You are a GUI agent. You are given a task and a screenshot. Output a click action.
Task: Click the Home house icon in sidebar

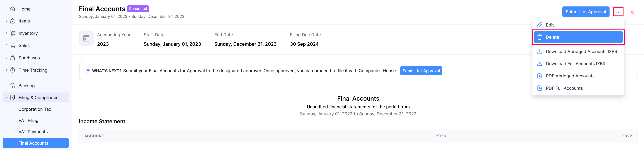(x=13, y=9)
